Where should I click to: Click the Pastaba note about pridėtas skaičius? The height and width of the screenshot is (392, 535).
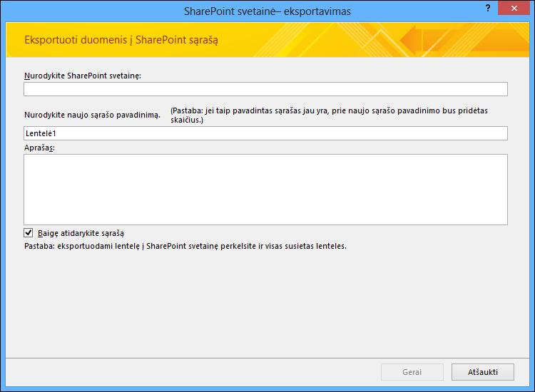[329, 115]
